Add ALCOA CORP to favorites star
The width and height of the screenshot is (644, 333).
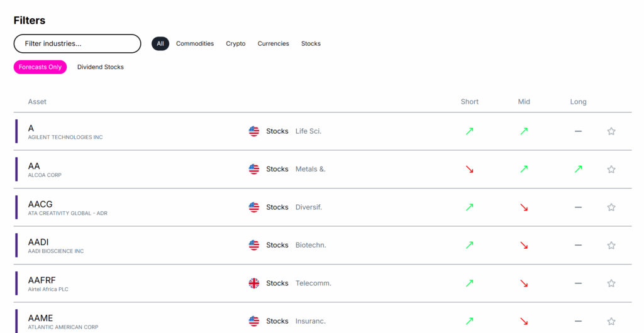click(x=611, y=169)
